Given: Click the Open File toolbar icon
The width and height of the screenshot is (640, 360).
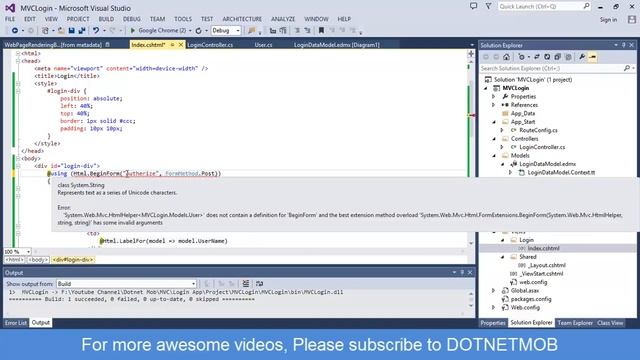Looking at the screenshot, I should pyautogui.click(x=61, y=31).
